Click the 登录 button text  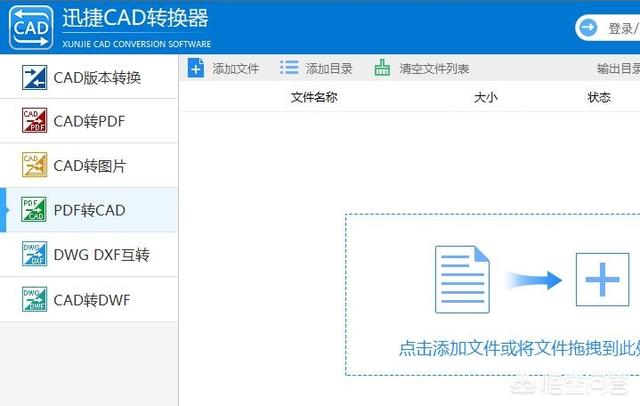620,28
